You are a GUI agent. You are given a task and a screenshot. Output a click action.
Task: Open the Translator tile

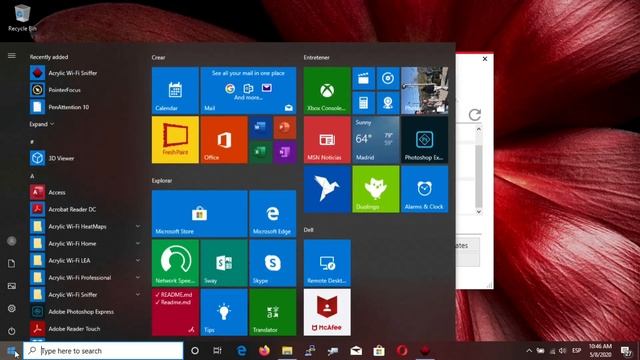click(273, 312)
